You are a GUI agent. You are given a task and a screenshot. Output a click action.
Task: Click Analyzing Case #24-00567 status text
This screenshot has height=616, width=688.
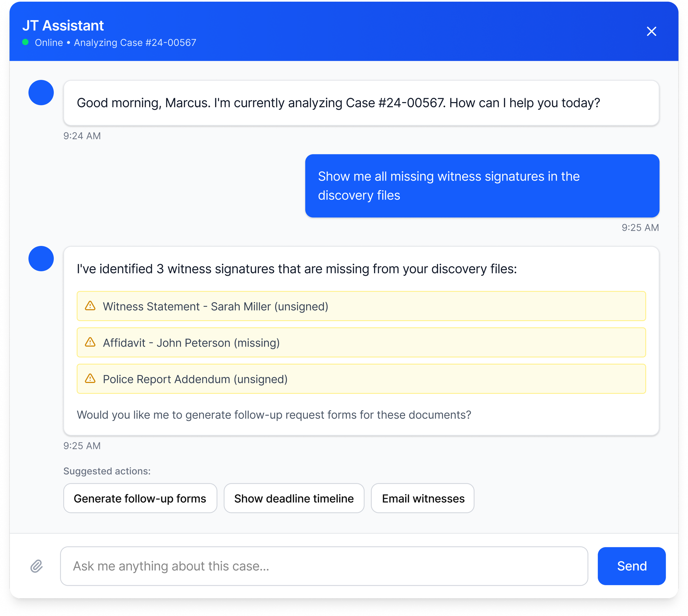135,43
